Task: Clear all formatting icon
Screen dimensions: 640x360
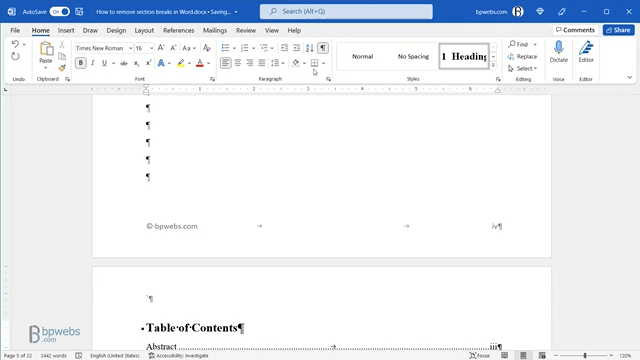Action: pos(207,48)
